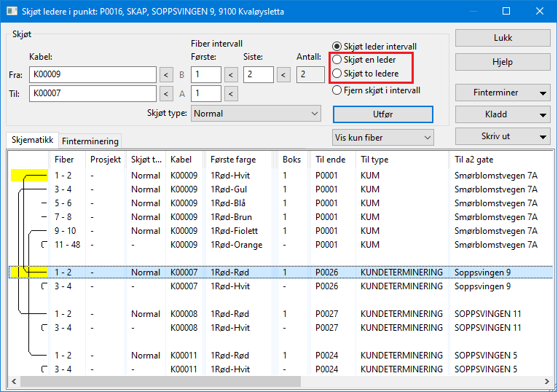The height and width of the screenshot is (392, 558).
Task: Select fiber row 11 - 48
Action: click(281, 245)
